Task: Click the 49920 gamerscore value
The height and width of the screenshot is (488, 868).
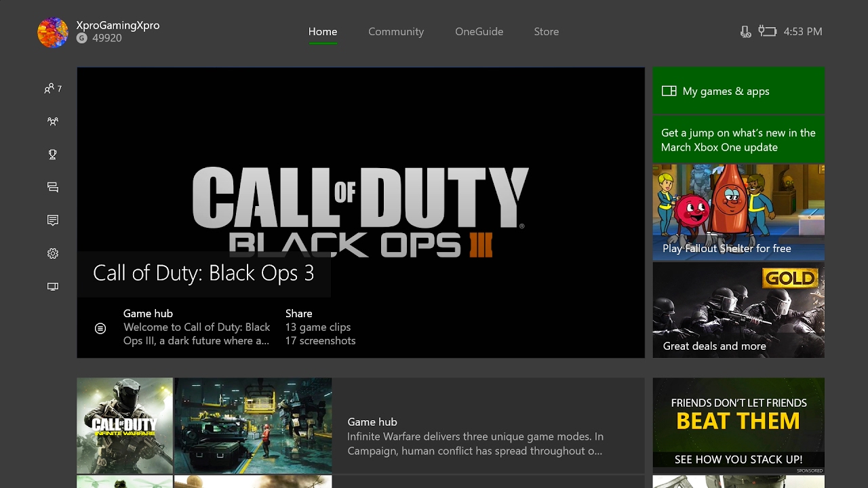Action: (x=107, y=39)
